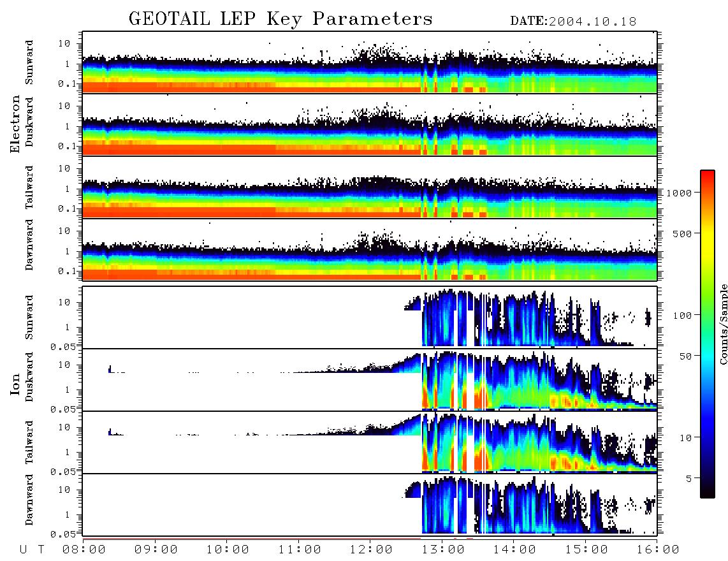Screen dimensions: 728x561
Task: Click the Electron Duskward spectrogram panel
Action: 370,124
